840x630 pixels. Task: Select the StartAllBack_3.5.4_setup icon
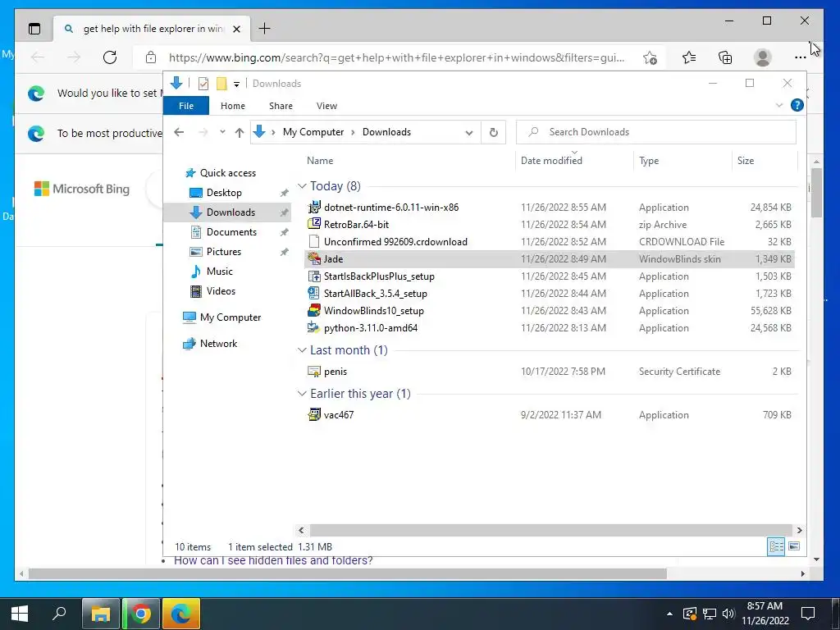click(x=314, y=294)
